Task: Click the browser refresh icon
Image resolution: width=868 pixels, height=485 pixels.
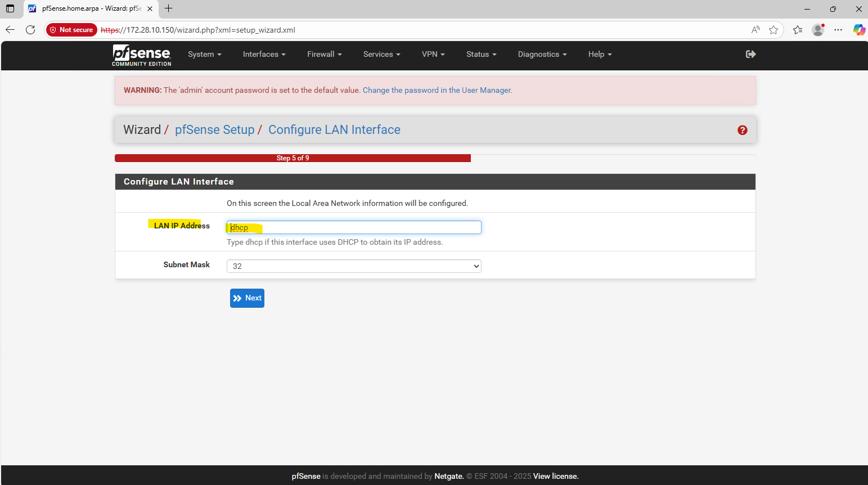Action: pos(30,30)
